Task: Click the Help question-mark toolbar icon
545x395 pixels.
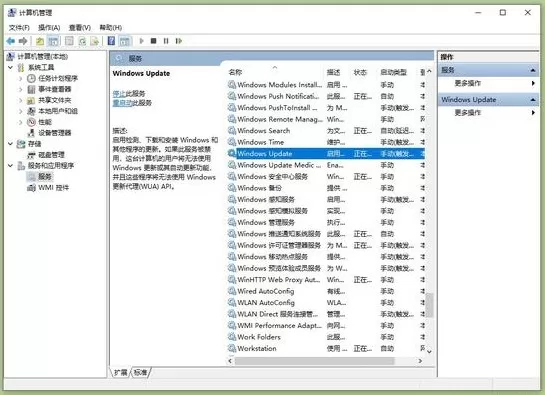Action: pos(111,41)
